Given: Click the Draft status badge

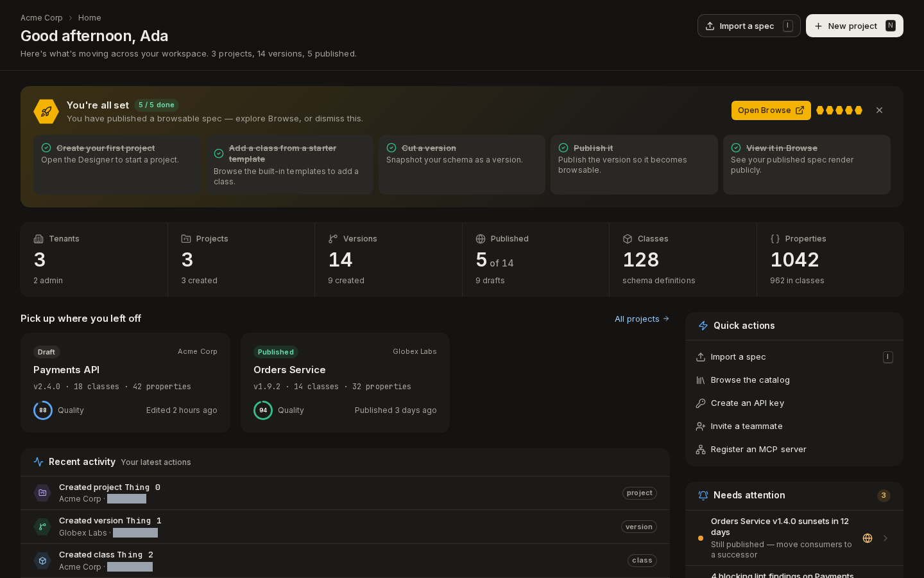Looking at the screenshot, I should point(46,352).
